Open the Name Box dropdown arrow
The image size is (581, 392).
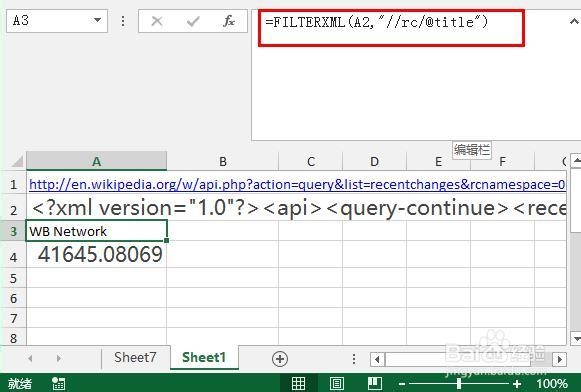97,20
